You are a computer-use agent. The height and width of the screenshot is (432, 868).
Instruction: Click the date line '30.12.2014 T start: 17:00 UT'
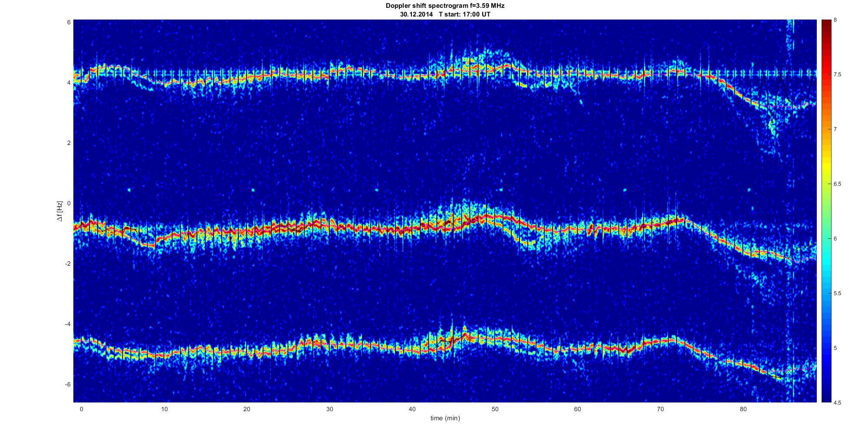click(445, 14)
